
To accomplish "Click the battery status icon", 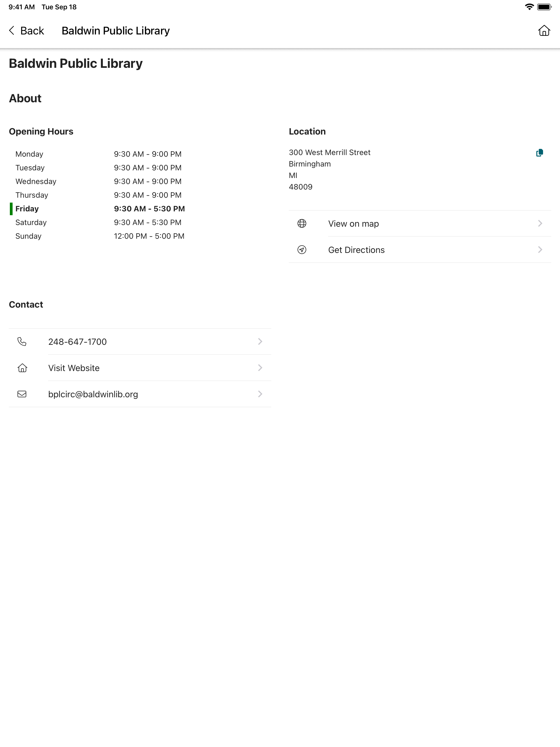I will (x=544, y=7).
